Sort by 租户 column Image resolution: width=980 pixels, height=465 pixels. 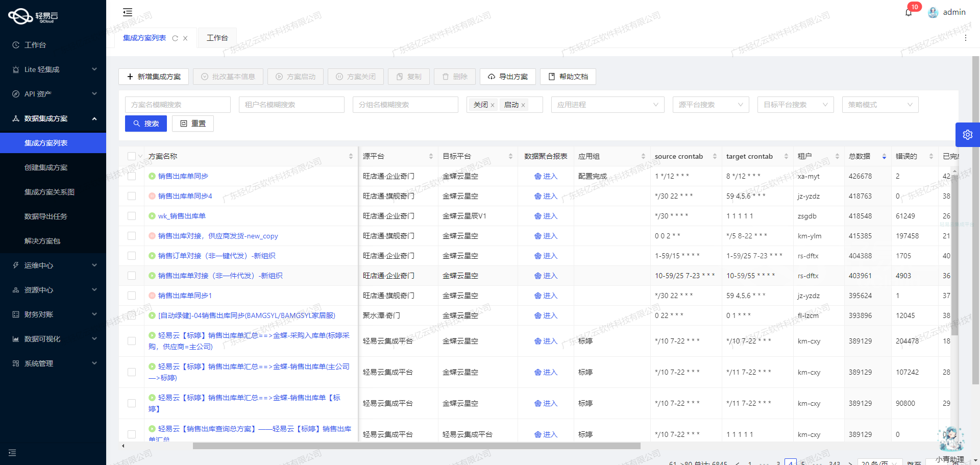point(837,156)
